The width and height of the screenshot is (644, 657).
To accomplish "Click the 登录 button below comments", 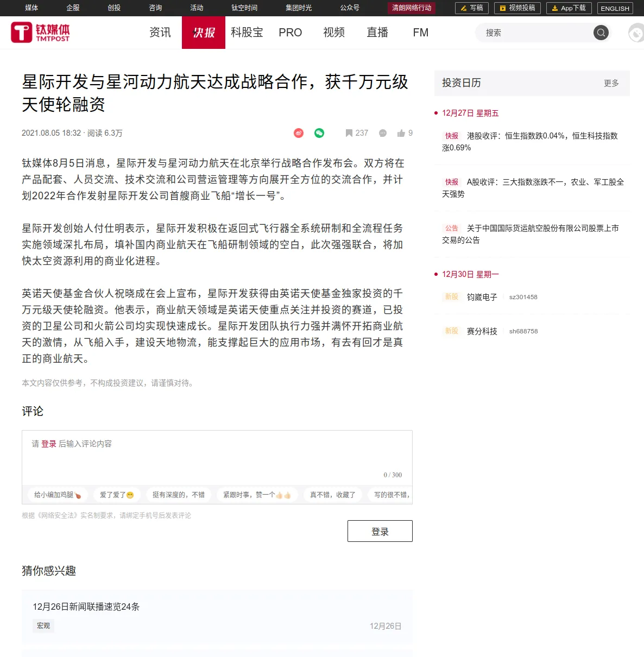I will [380, 531].
